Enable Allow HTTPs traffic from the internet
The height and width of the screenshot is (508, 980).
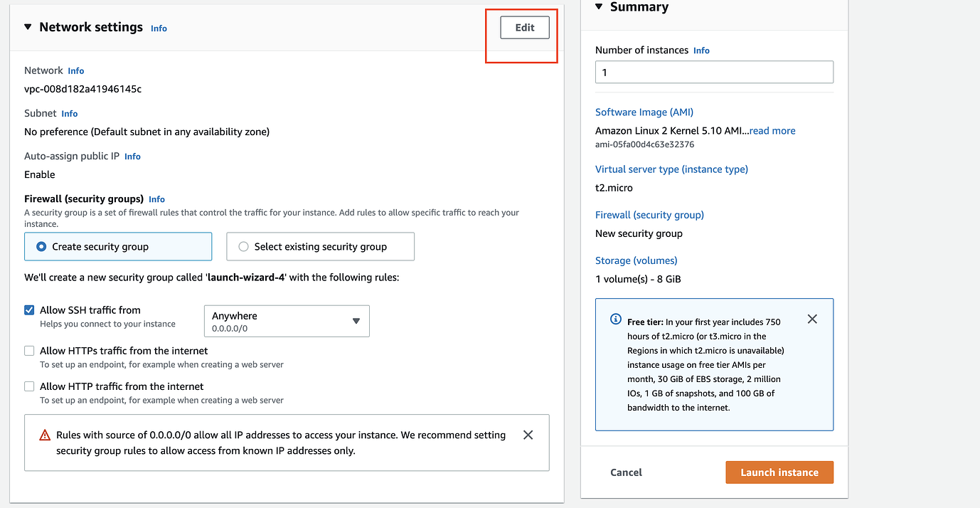pos(29,351)
